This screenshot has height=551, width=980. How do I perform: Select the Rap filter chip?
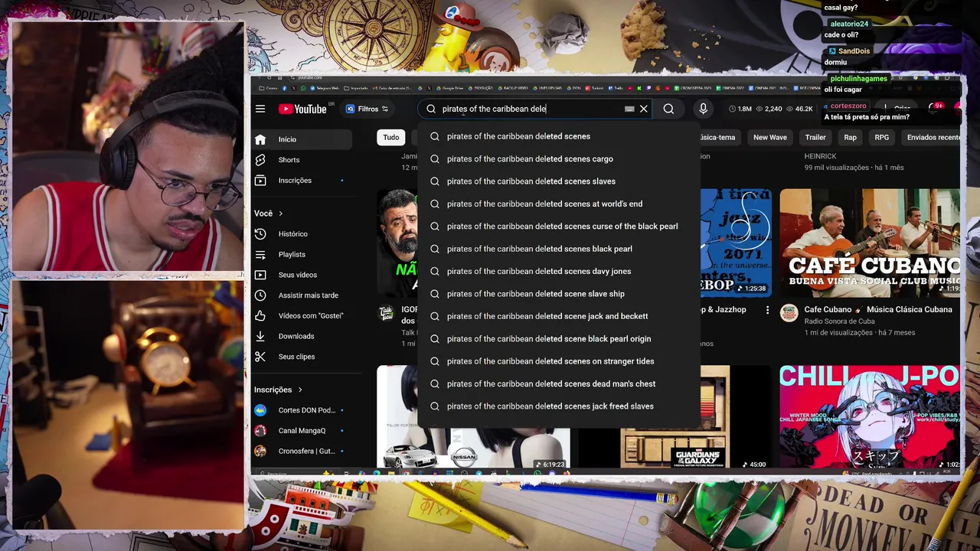pyautogui.click(x=850, y=137)
